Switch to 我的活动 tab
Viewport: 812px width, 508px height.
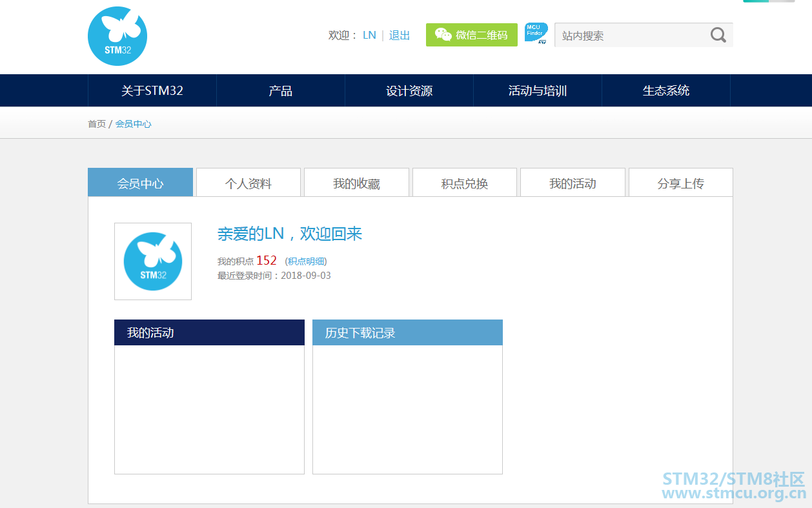point(573,183)
